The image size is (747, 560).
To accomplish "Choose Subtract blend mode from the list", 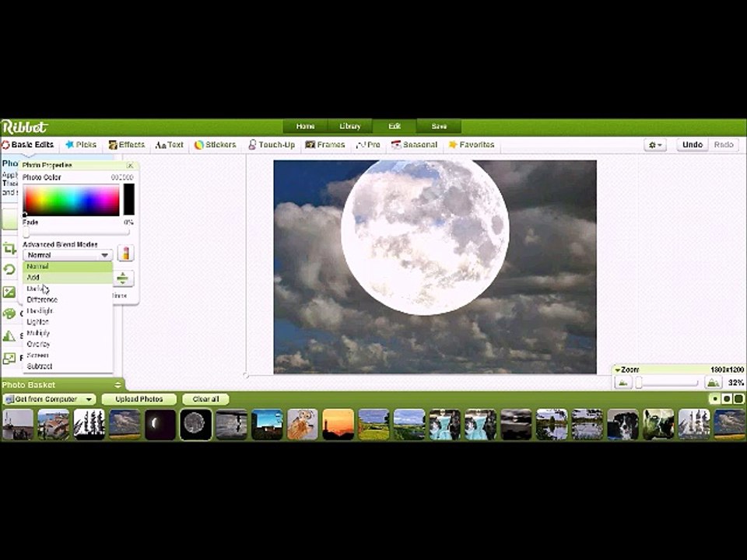I will click(68, 366).
